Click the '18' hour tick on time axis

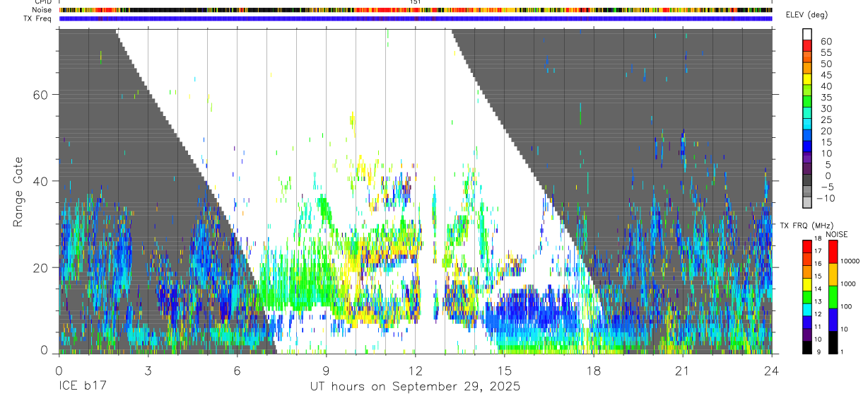[594, 371]
